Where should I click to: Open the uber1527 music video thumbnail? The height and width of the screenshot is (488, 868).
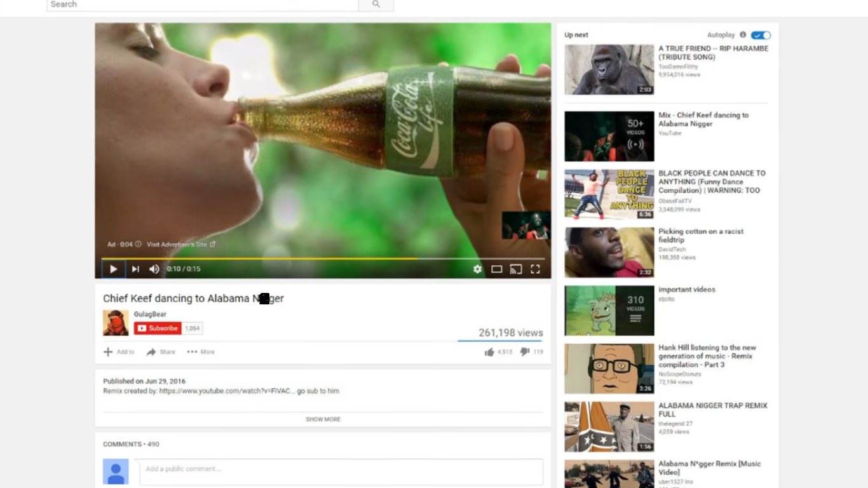click(x=609, y=474)
